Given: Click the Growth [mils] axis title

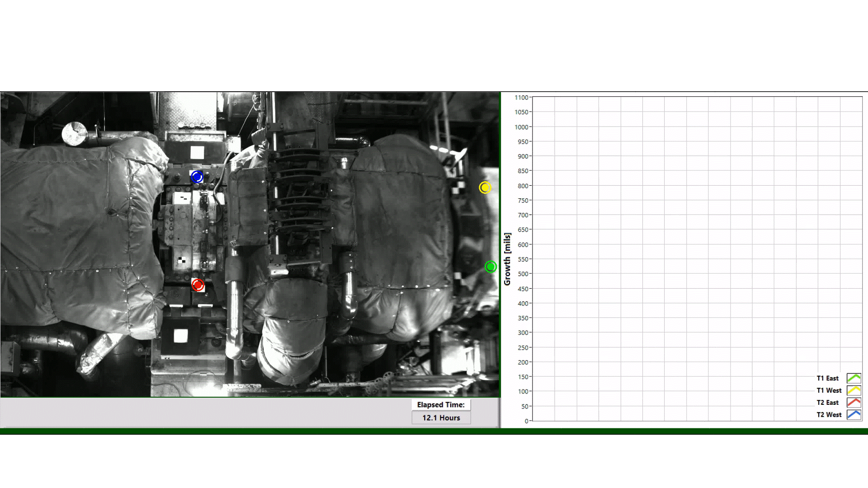Looking at the screenshot, I should pos(507,259).
